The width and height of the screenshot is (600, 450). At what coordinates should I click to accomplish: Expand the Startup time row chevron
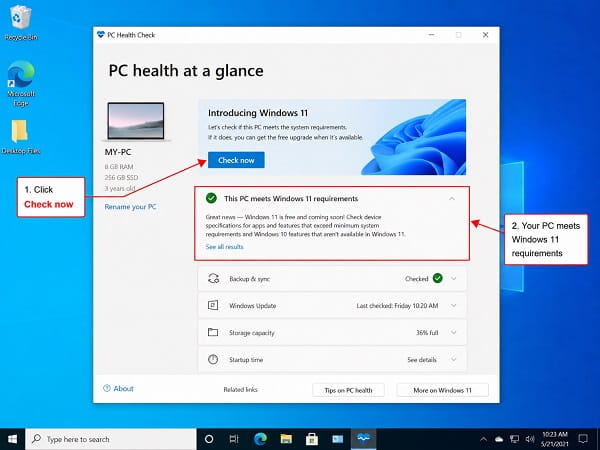point(453,359)
